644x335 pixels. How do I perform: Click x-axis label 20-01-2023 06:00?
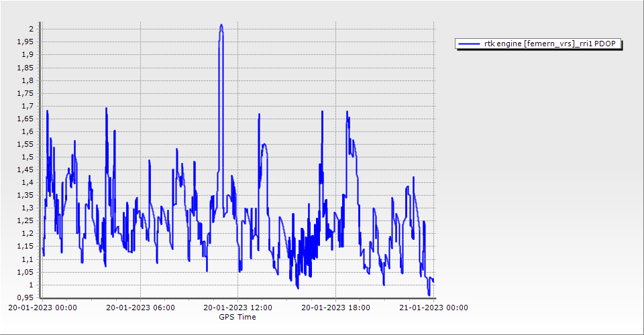(140, 308)
